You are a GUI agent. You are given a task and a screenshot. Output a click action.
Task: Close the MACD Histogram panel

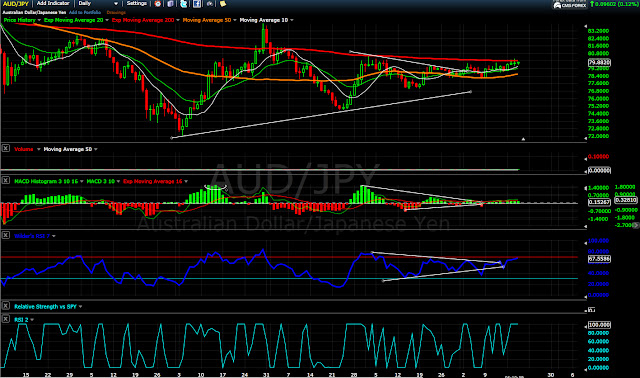6,180
